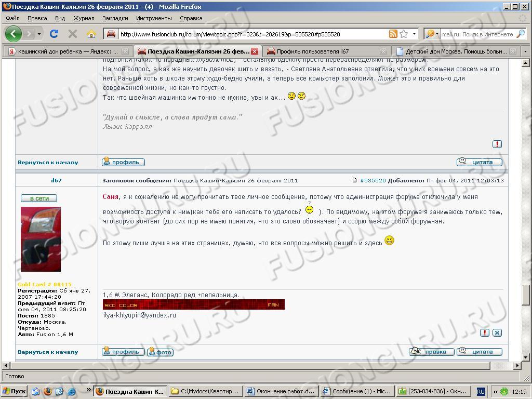Focus the mail.ru search field

(478, 34)
